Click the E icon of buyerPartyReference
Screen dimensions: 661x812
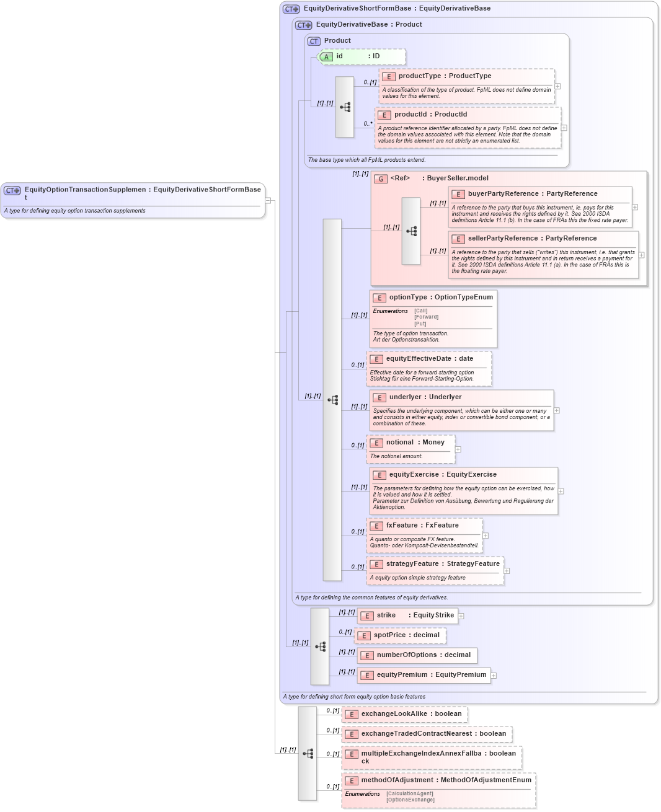tap(458, 195)
